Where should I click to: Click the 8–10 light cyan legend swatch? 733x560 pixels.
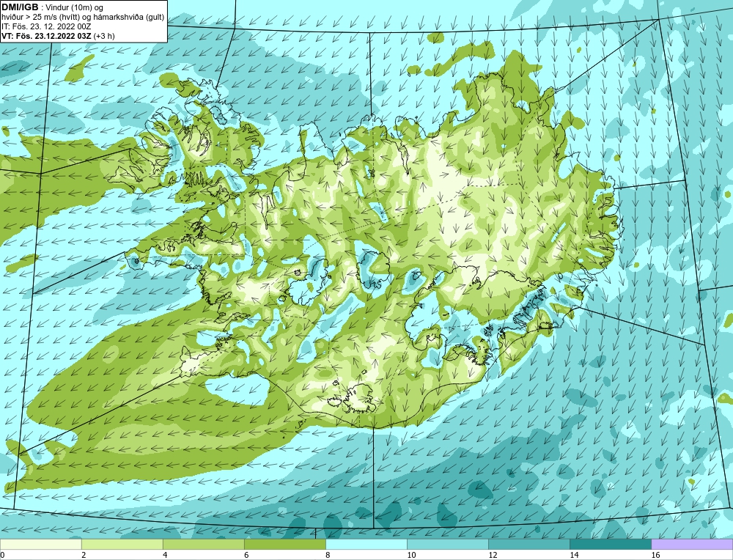(x=366, y=545)
